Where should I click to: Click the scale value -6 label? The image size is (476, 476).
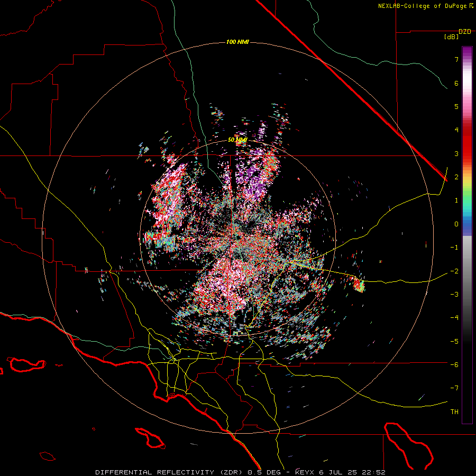pyautogui.click(x=454, y=364)
